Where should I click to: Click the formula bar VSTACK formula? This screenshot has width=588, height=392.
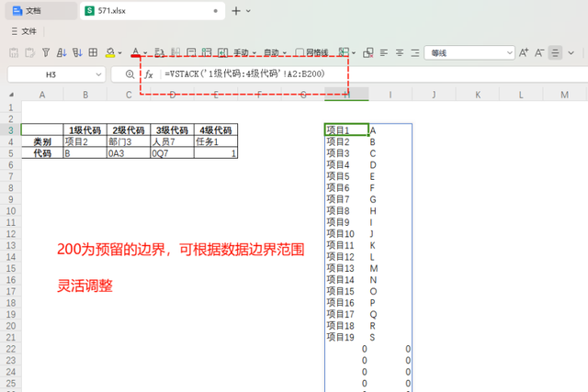[245, 73]
